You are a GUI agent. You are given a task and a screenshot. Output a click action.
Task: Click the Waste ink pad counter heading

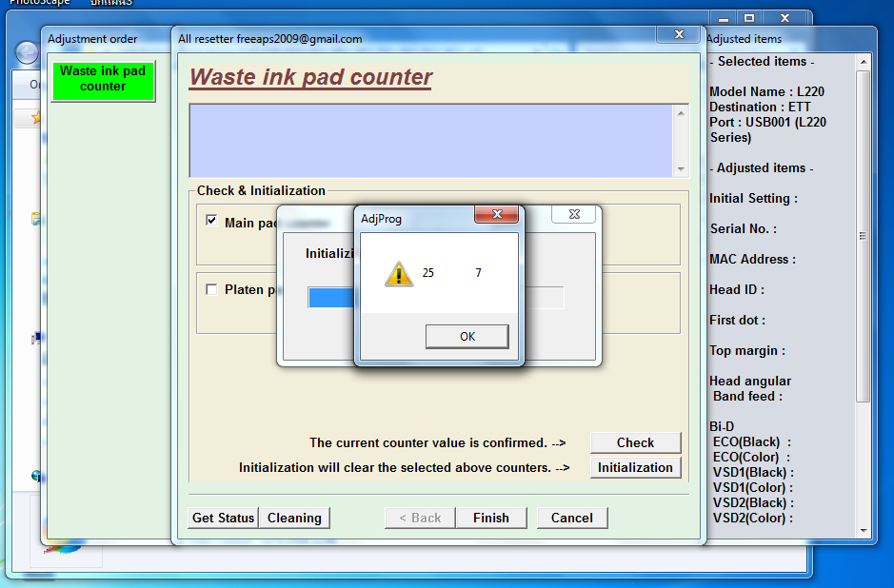(x=310, y=77)
